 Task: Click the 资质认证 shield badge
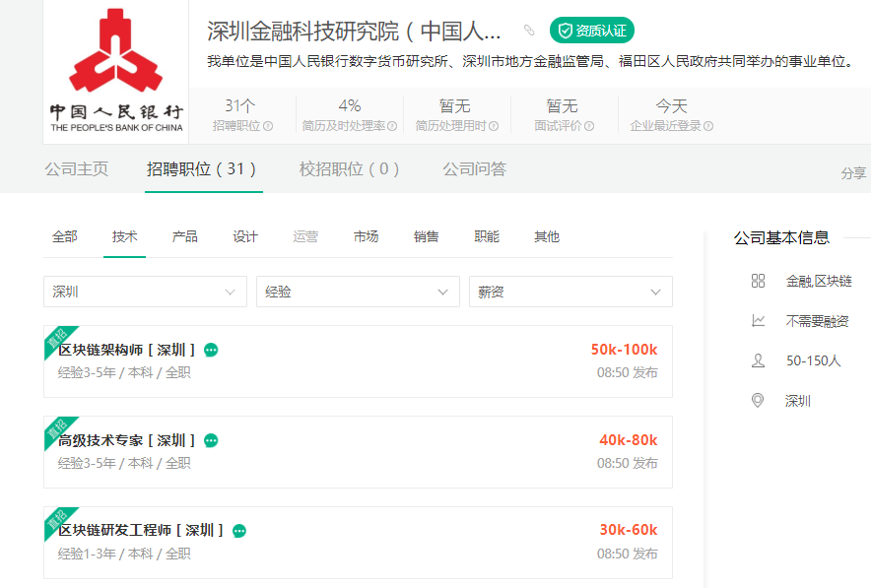[x=591, y=30]
